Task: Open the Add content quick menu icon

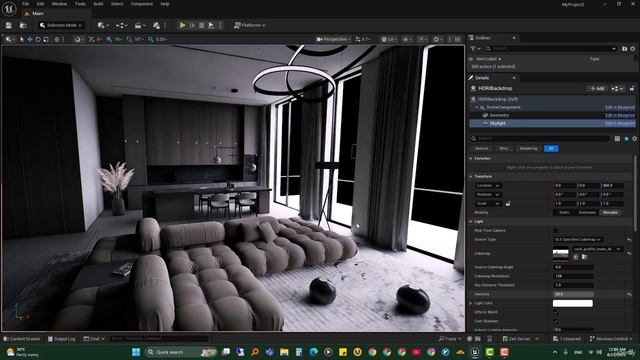Action: (x=102, y=25)
